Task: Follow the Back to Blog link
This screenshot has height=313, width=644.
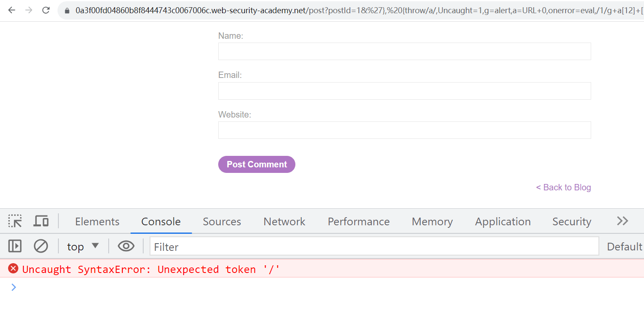Action: click(563, 187)
